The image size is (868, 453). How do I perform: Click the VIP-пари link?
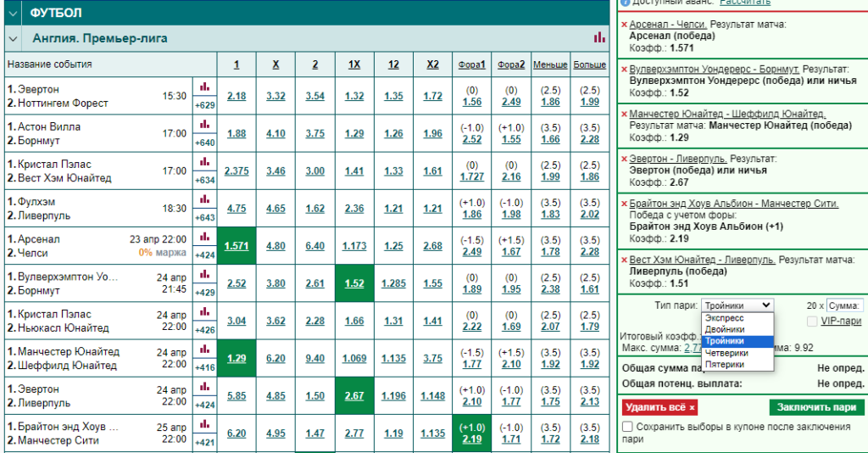tap(841, 322)
